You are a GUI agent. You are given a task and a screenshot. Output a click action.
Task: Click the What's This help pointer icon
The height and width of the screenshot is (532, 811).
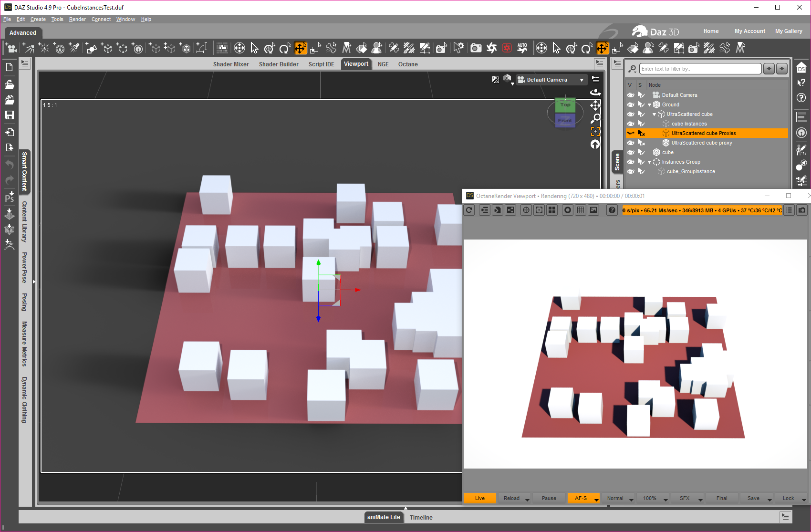click(801, 83)
